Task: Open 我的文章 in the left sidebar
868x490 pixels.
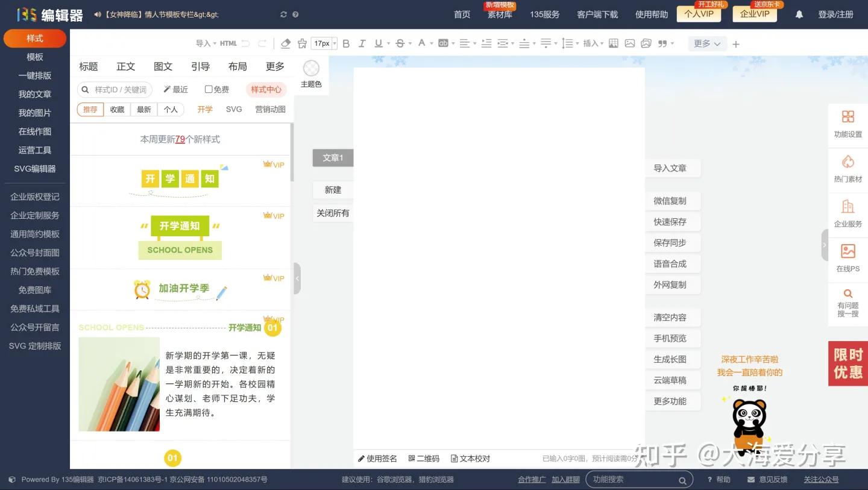Action: point(34,93)
